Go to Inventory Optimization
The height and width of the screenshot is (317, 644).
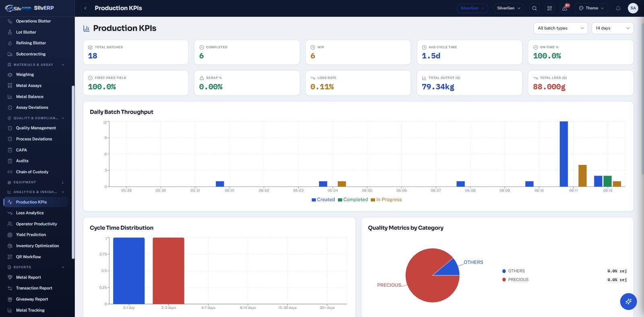[36, 246]
